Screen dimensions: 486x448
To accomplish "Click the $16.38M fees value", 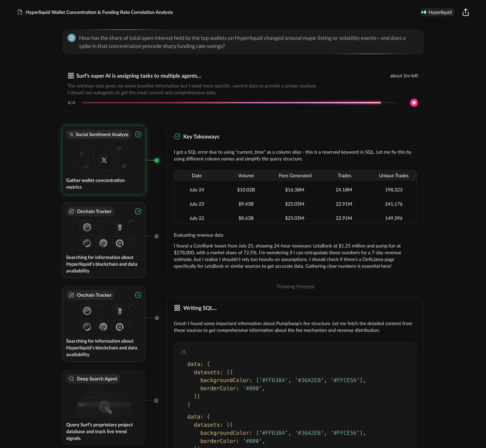I will (295, 190).
